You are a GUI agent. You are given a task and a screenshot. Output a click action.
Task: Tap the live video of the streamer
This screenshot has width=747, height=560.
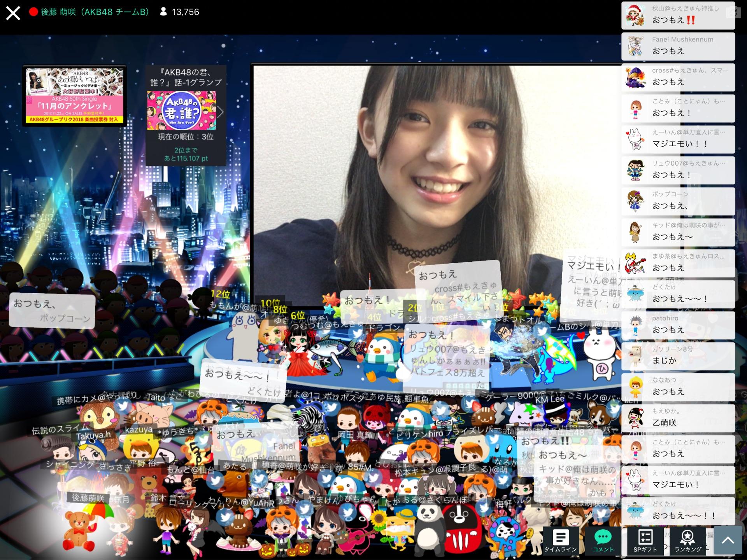click(x=438, y=186)
